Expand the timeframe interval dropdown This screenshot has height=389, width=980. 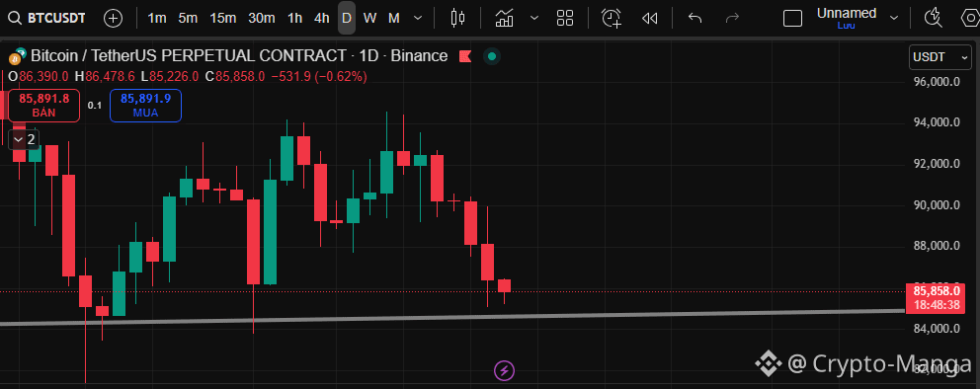(418, 18)
